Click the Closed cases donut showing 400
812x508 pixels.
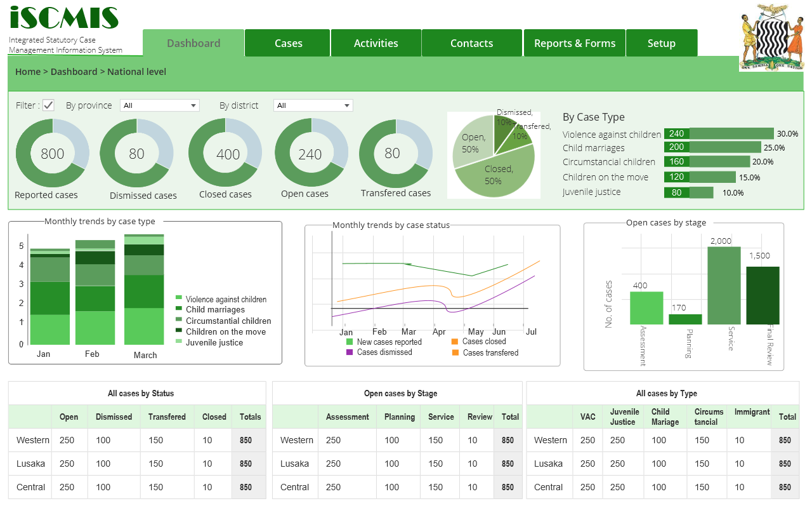coord(225,154)
